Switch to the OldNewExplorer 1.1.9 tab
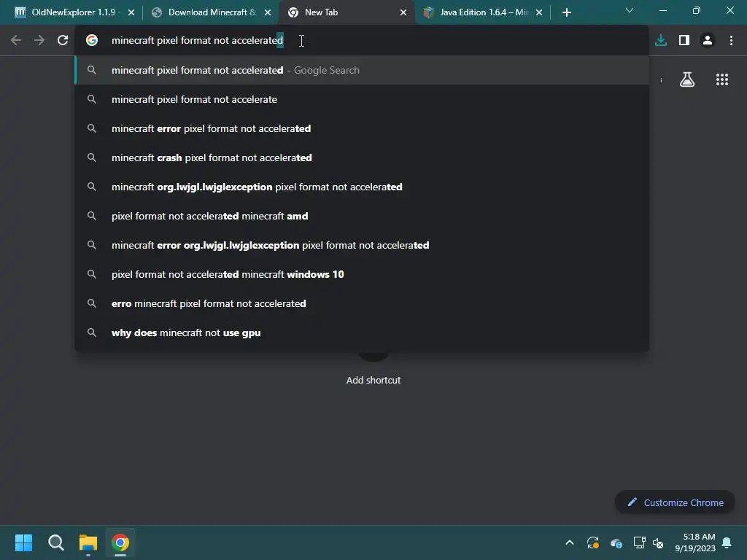747x560 pixels. coord(74,12)
